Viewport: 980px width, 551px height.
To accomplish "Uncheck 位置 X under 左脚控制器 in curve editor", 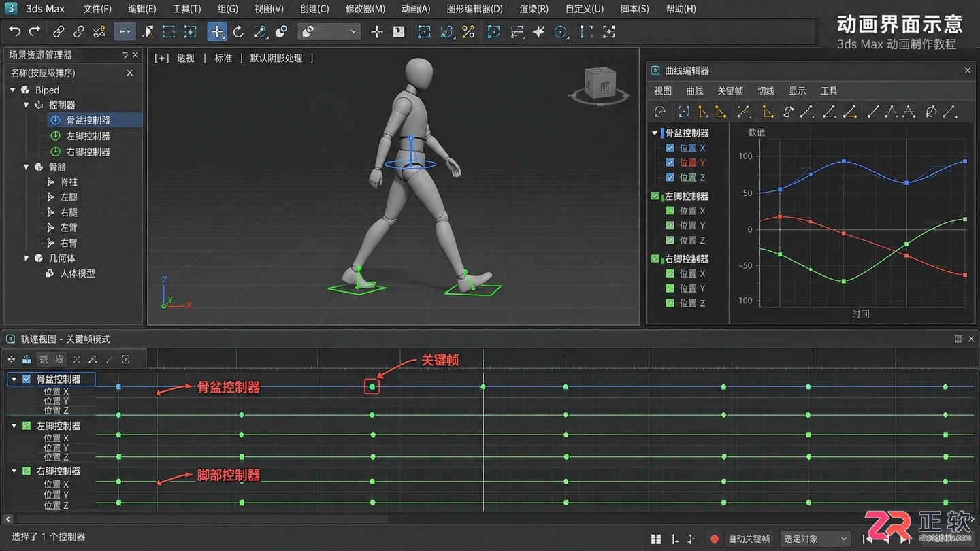I will [670, 211].
